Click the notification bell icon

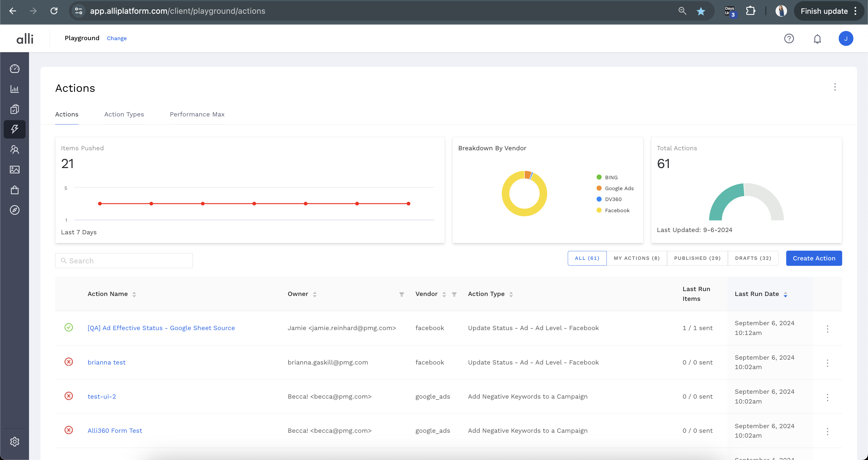point(817,39)
